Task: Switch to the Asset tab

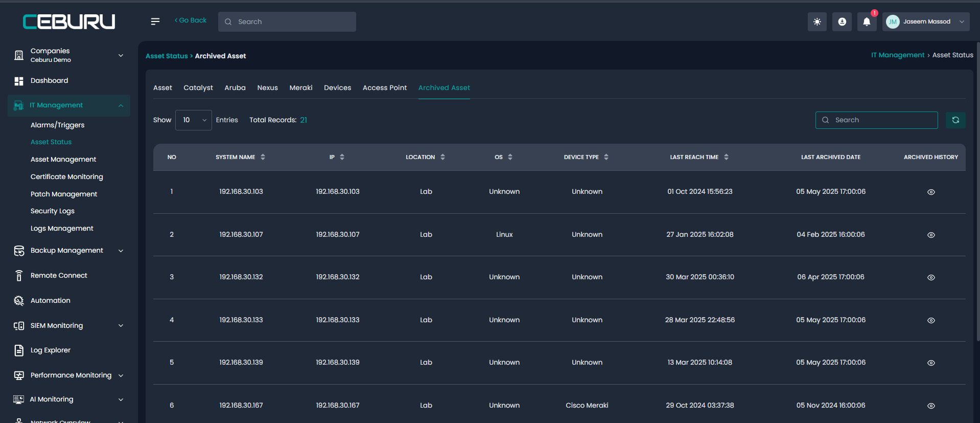Action: tap(162, 88)
